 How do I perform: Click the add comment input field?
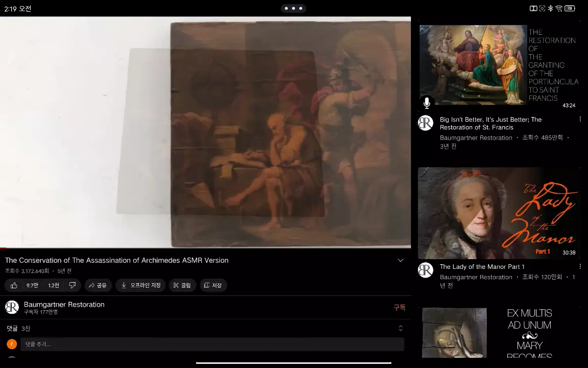pos(212,344)
